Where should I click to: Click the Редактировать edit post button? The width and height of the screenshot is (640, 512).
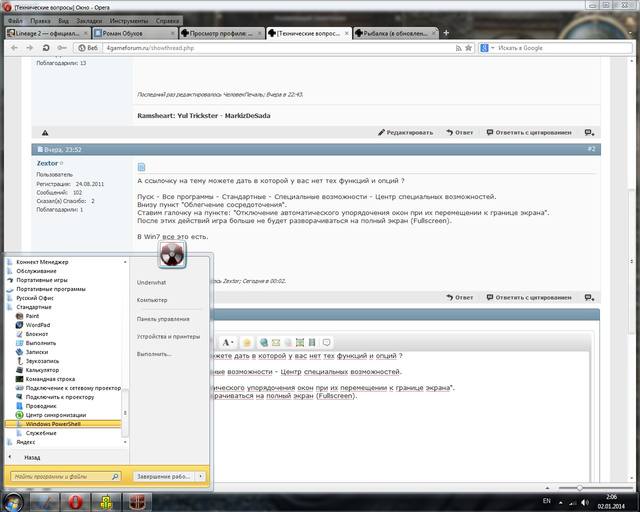[x=405, y=133]
